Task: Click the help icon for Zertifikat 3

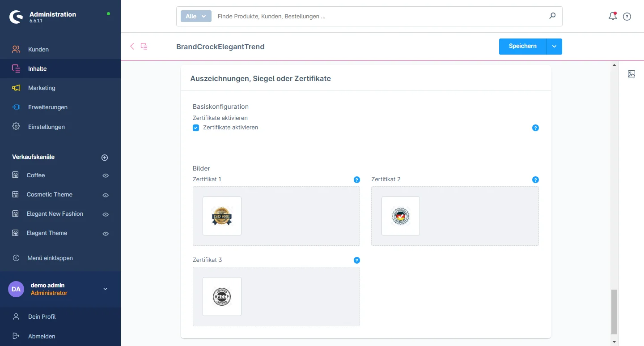Action: coord(357,260)
